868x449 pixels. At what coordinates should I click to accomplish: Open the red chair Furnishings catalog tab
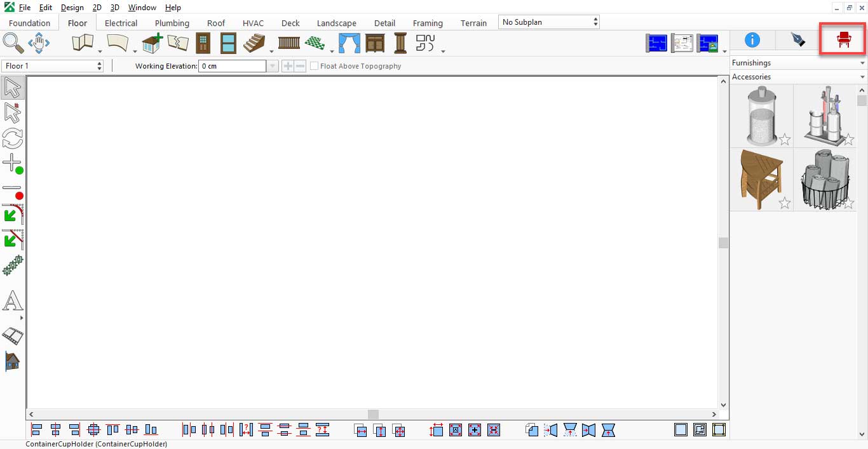844,40
